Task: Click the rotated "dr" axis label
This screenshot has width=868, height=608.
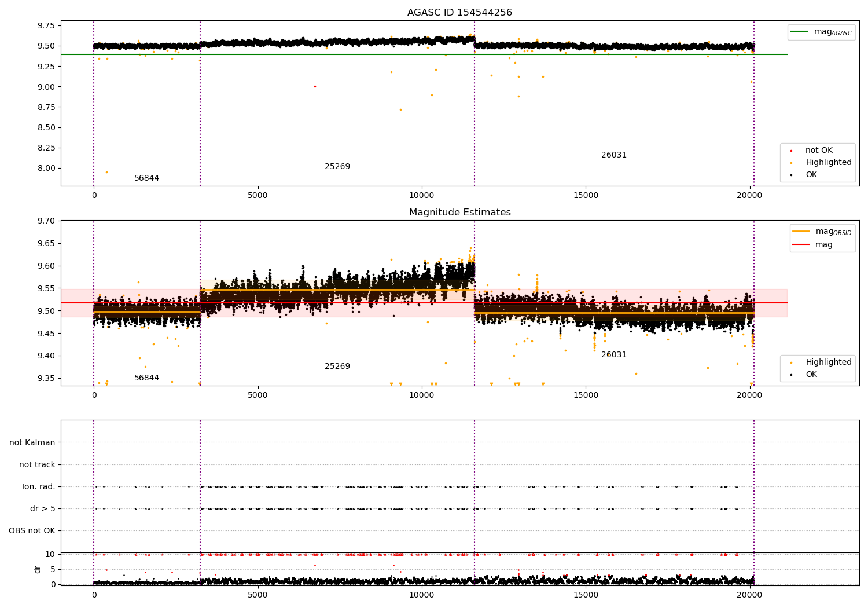Action: tap(38, 569)
